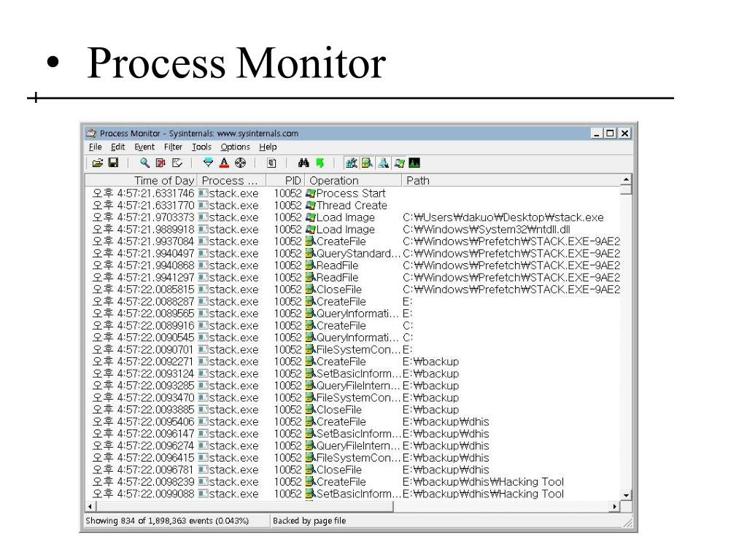The height and width of the screenshot is (560, 747).
Task: Select the row timed 4:57:22.0093885
Action: coord(352,410)
